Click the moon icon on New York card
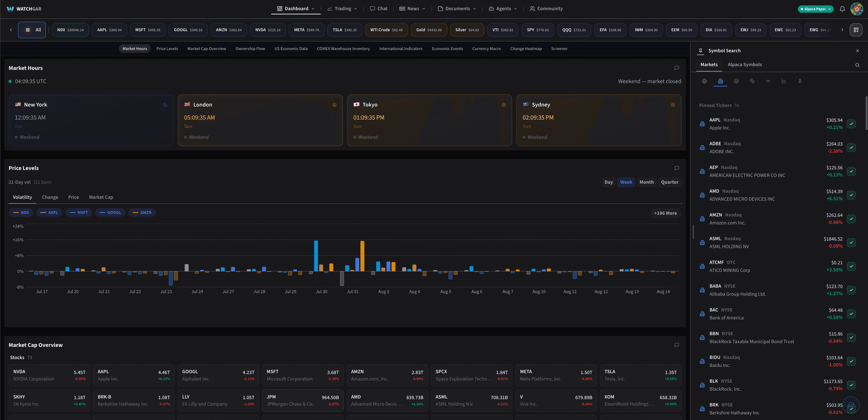This screenshot has width=868, height=420. pyautogui.click(x=165, y=105)
